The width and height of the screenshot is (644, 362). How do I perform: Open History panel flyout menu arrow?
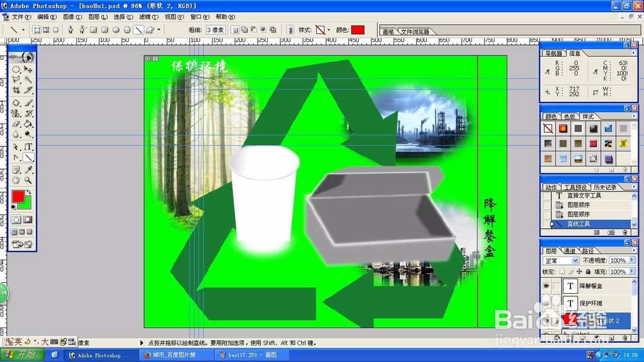pos(633,187)
